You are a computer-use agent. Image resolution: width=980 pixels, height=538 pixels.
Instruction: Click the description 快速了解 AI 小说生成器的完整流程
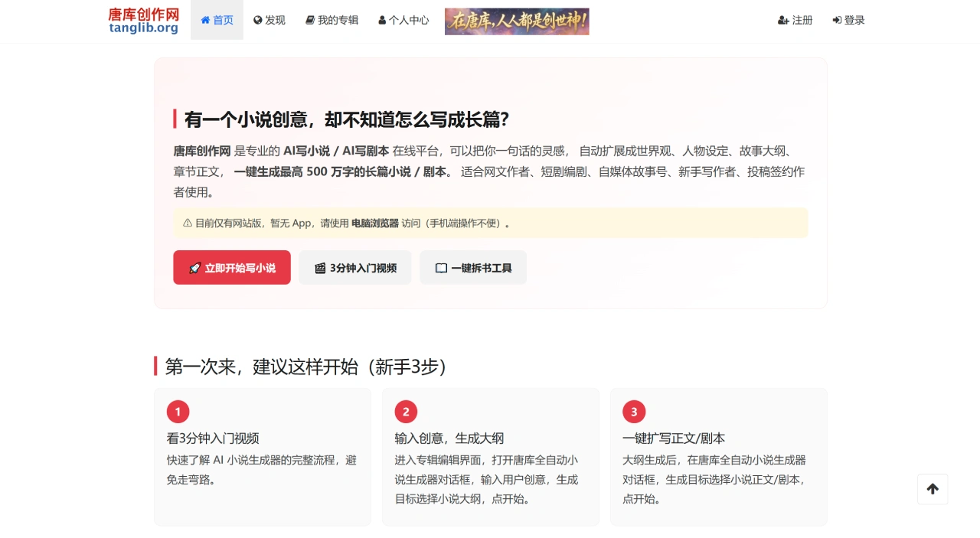[x=262, y=470]
